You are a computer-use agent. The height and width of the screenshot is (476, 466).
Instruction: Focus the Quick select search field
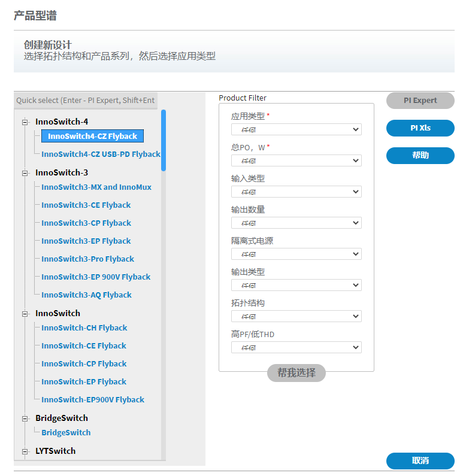(86, 101)
